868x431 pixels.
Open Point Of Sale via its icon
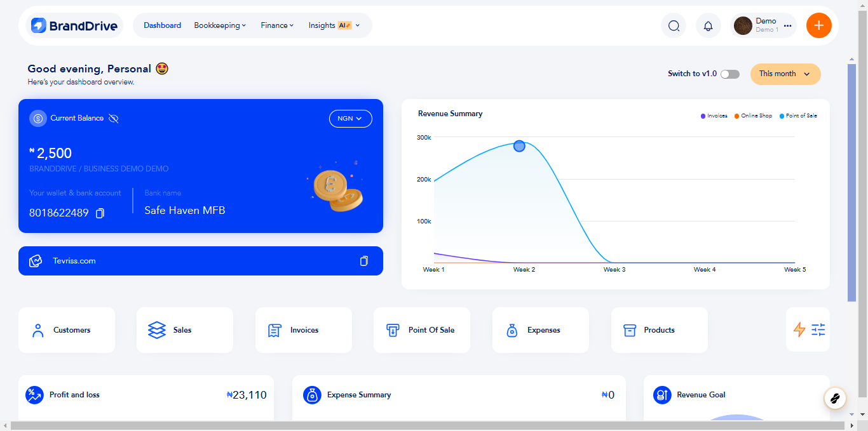click(x=393, y=329)
